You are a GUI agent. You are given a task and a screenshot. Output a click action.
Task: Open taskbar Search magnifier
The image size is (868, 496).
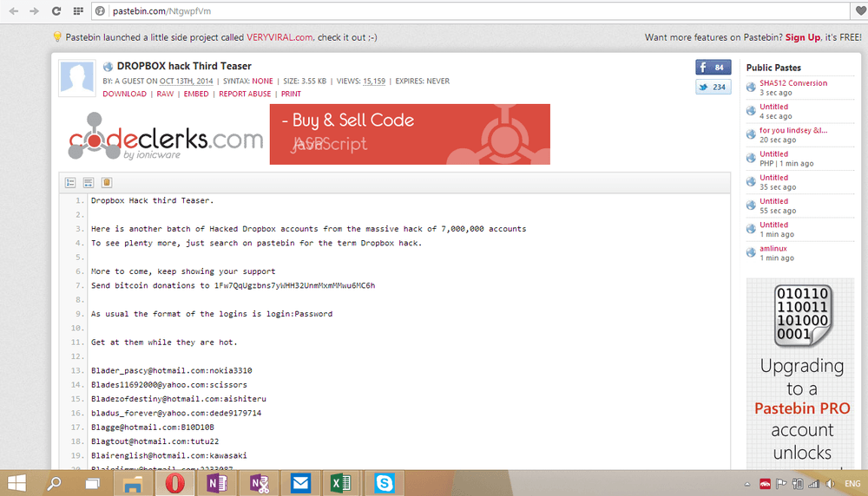tap(54, 483)
